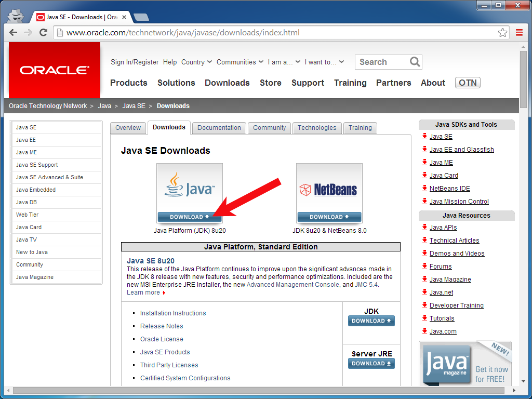
Task: Click Sign In/Register link
Action: tap(135, 62)
